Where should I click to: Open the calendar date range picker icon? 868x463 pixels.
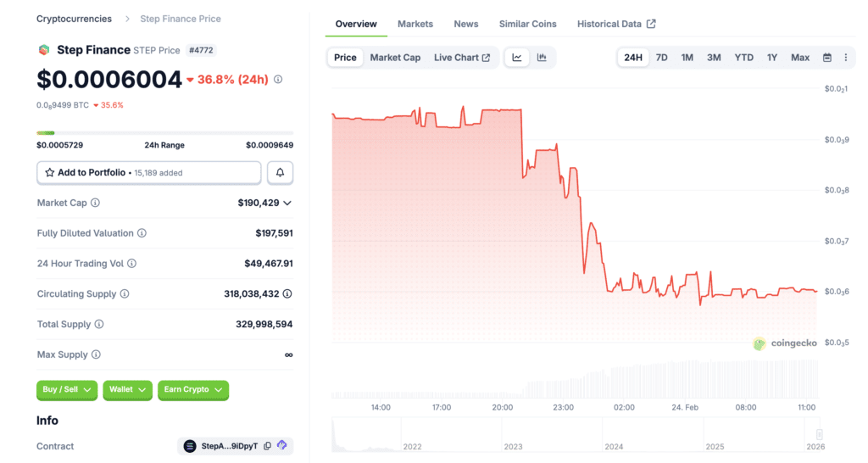(x=827, y=58)
